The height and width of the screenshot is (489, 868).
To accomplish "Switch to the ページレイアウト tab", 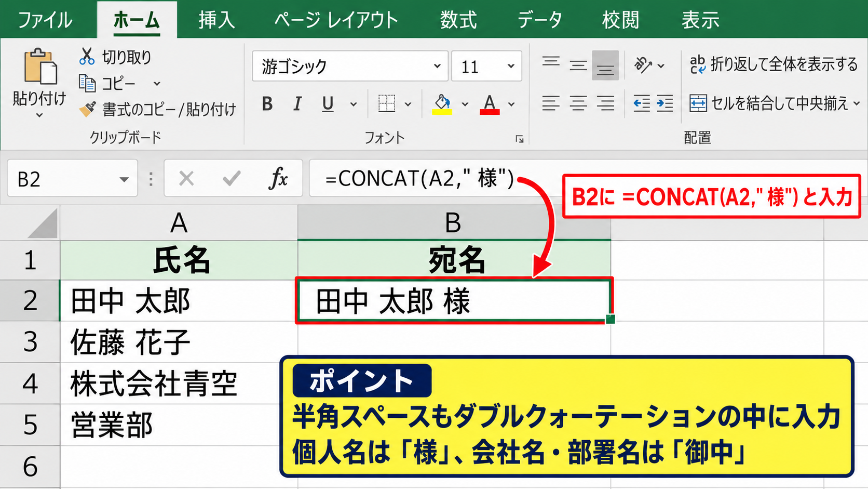I will [x=336, y=20].
